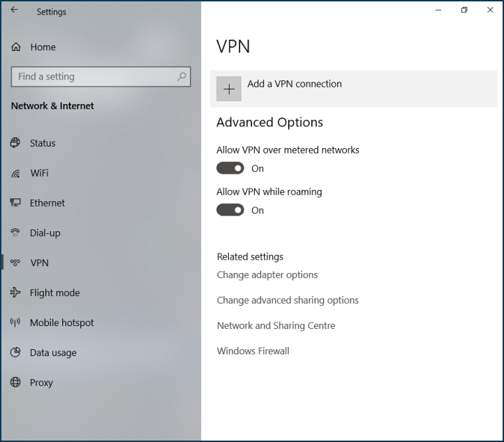The width and height of the screenshot is (504, 442).
Task: Select the VPN sidebar item
Action: [x=39, y=263]
